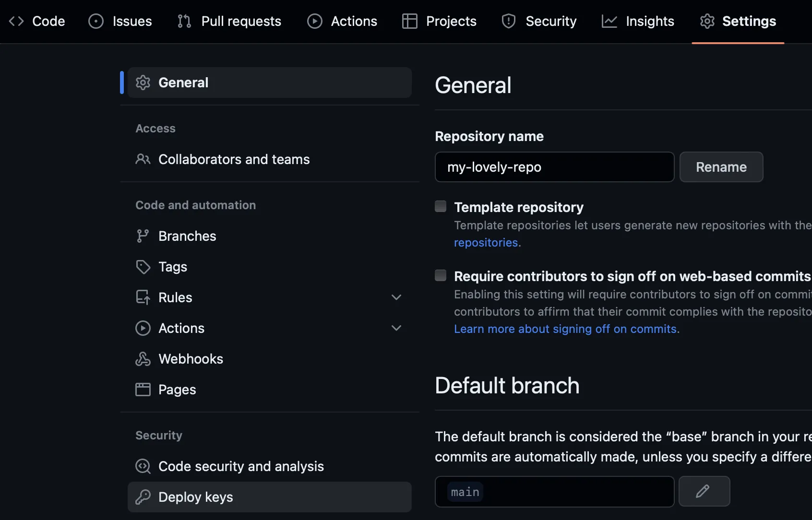This screenshot has height=520, width=812.
Task: Click the tag icon beside Tags
Action: click(x=143, y=267)
